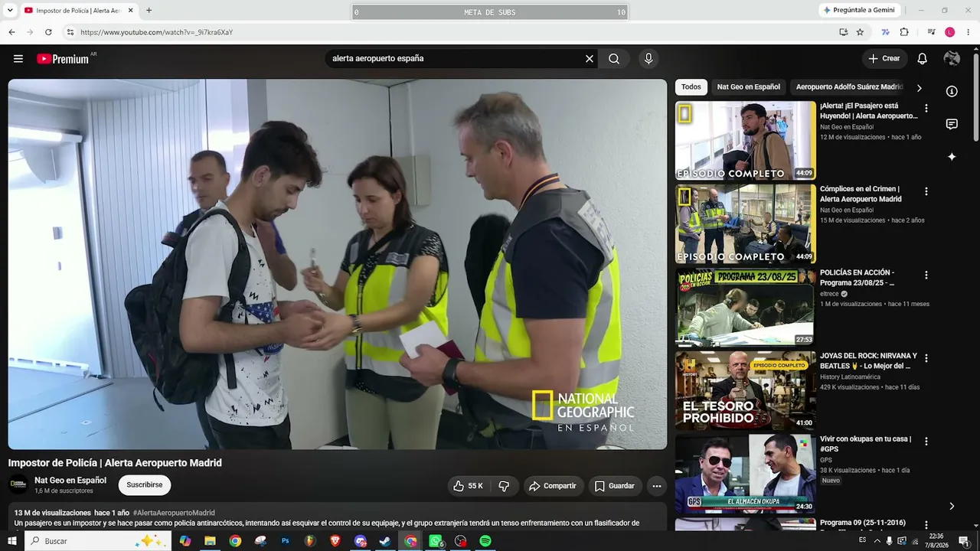Open the #AlertaAeropuertoMadrid hashtag link
Image resolution: width=980 pixels, height=551 pixels.
174,513
